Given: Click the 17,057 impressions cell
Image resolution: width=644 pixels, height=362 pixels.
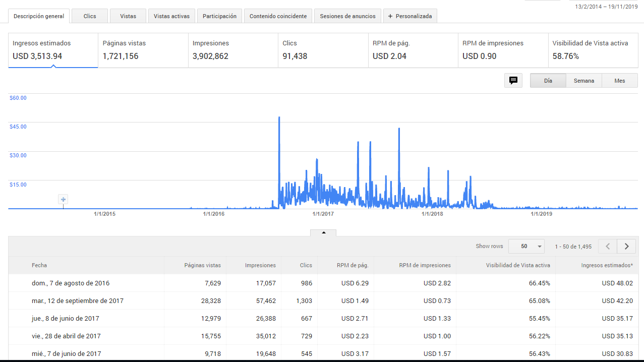Looking at the screenshot, I should click(x=266, y=283).
